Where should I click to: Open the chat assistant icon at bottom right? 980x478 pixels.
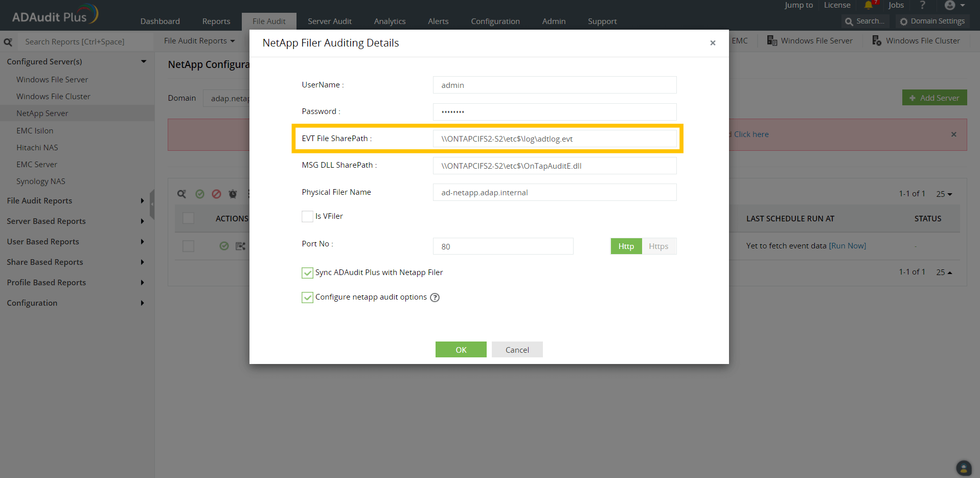(x=963, y=467)
